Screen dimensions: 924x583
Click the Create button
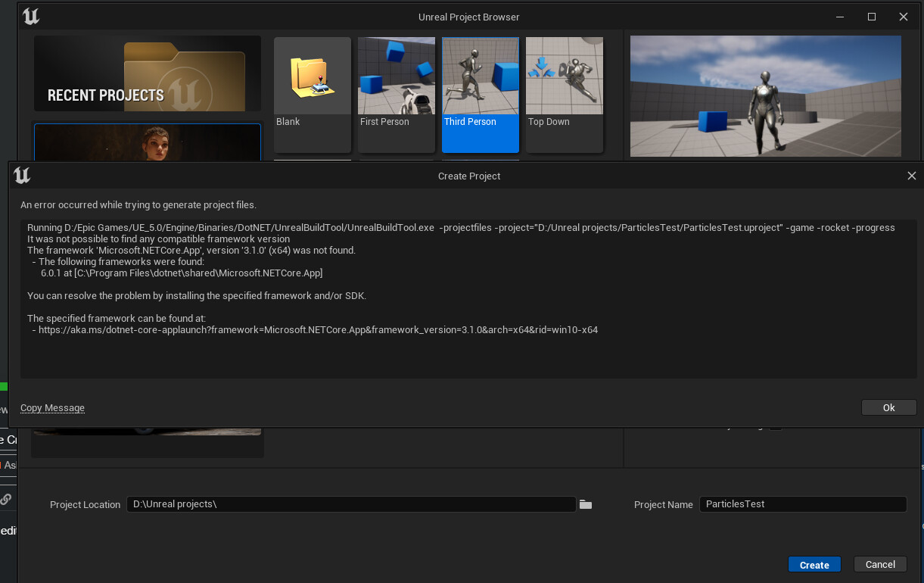814,565
